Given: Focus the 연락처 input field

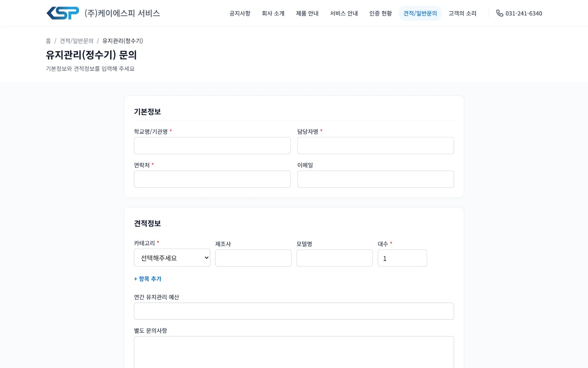Looking at the screenshot, I should pyautogui.click(x=212, y=179).
